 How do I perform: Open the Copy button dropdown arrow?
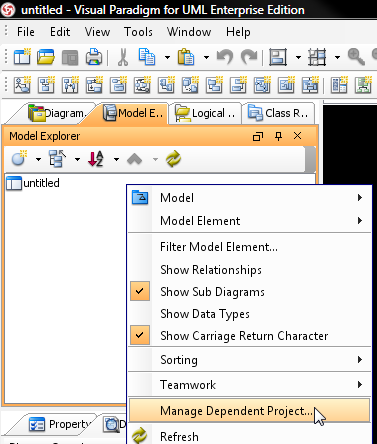point(167,58)
